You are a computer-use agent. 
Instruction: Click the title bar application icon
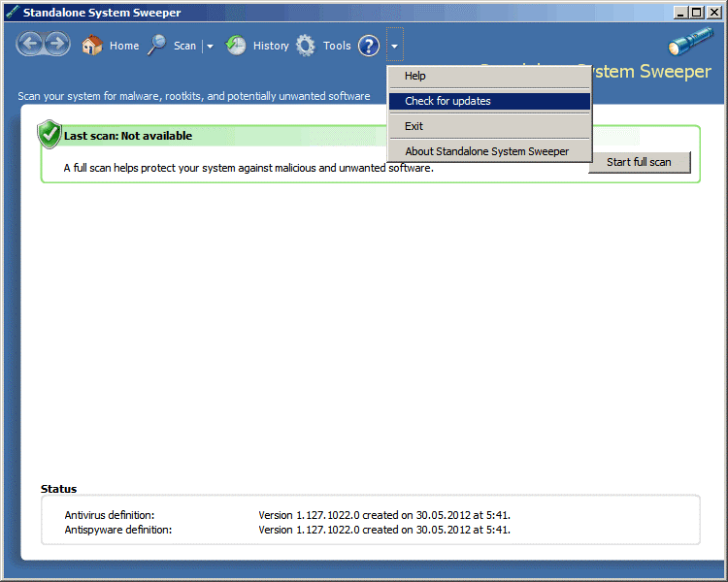point(13,12)
